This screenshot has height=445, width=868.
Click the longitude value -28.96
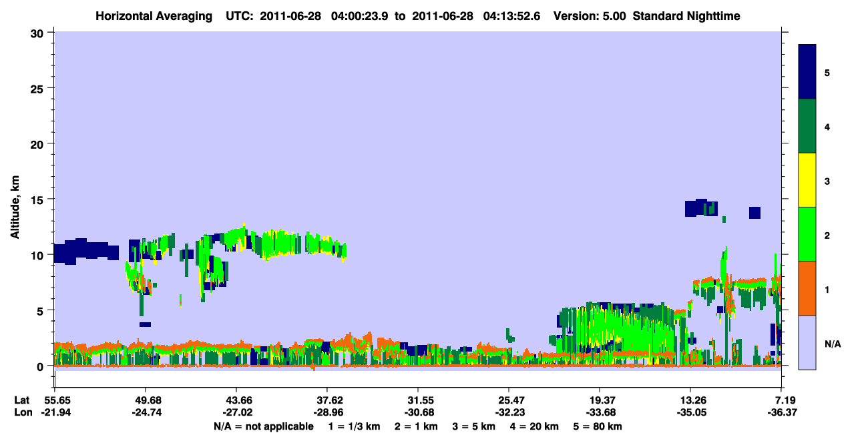pyautogui.click(x=327, y=413)
